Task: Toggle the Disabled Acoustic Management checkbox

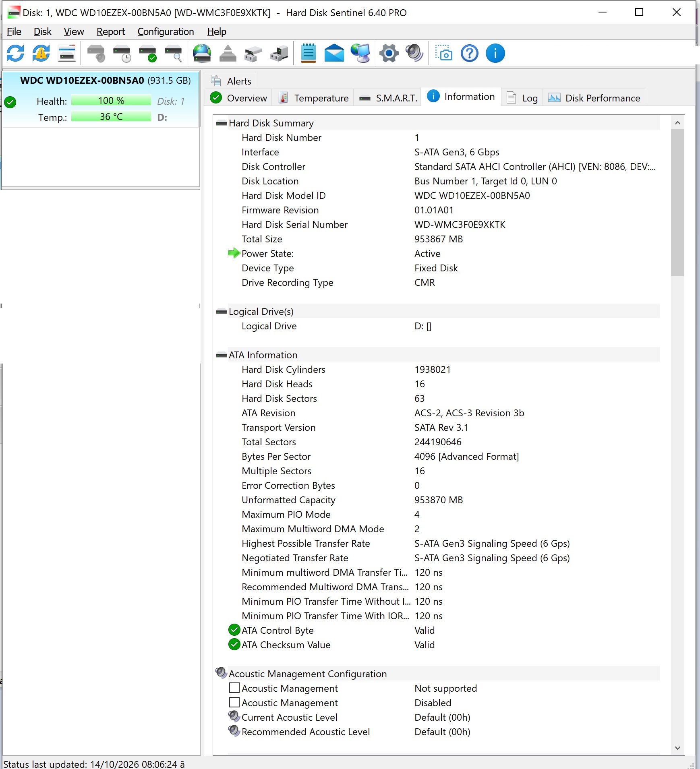Action: (234, 702)
